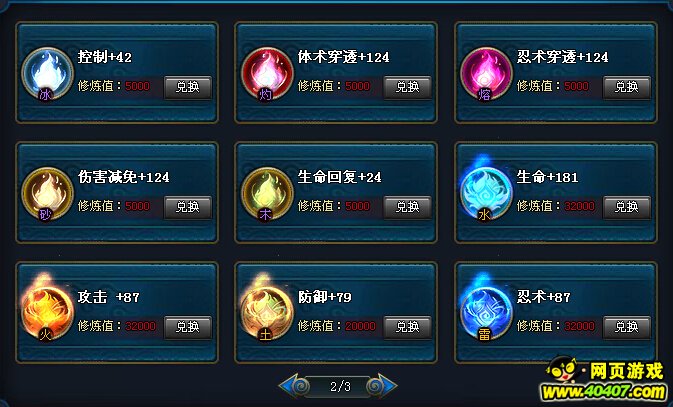Image resolution: width=673 pixels, height=407 pixels.
Task: Select the earth (土) orb icon
Action: [x=267, y=310]
